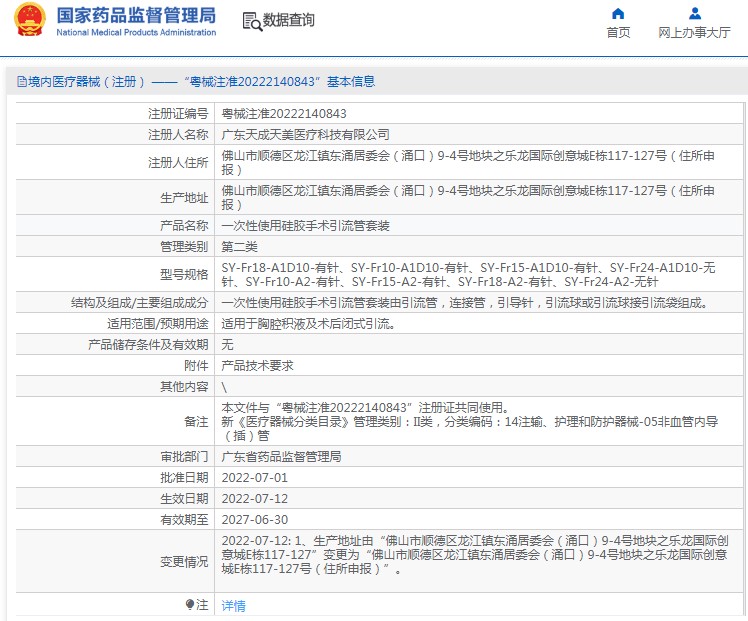Image resolution: width=748 pixels, height=621 pixels.
Task: Click the national emblem logo
Action: coord(30,20)
